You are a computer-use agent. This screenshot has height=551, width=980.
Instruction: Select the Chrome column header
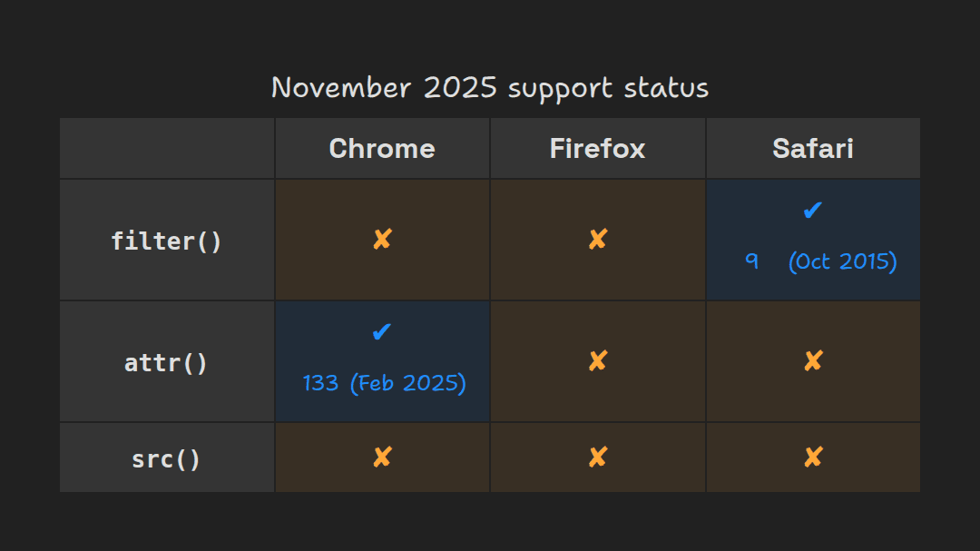pyautogui.click(x=382, y=149)
